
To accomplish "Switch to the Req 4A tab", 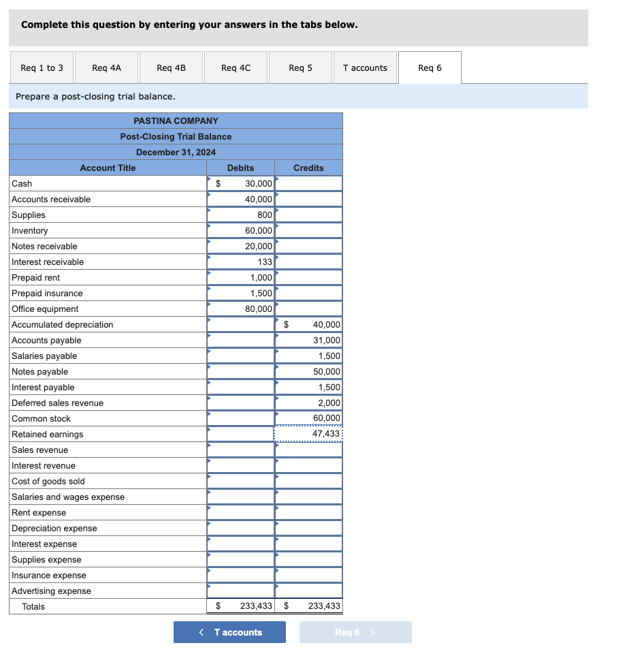I will [x=106, y=67].
